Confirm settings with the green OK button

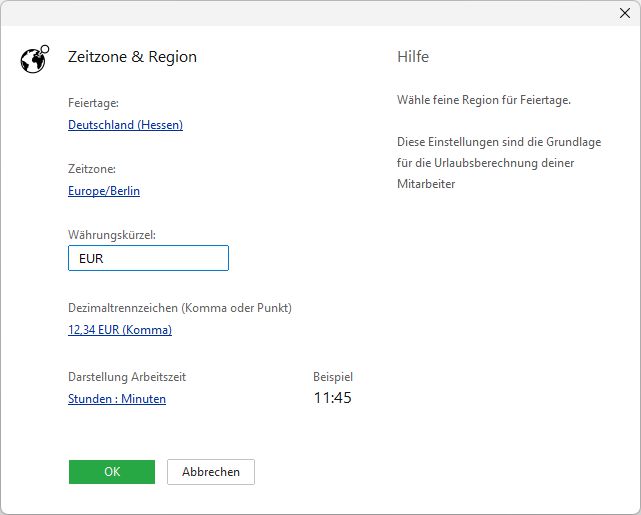point(111,472)
